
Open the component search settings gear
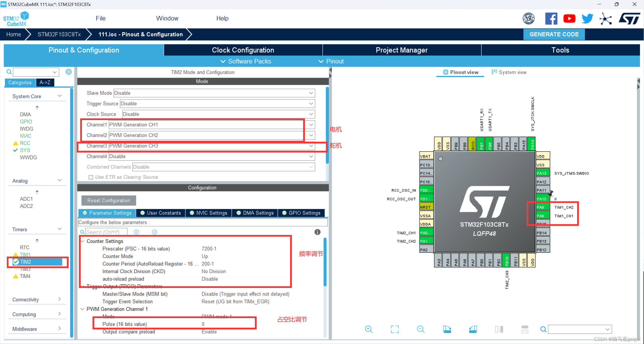click(x=68, y=72)
